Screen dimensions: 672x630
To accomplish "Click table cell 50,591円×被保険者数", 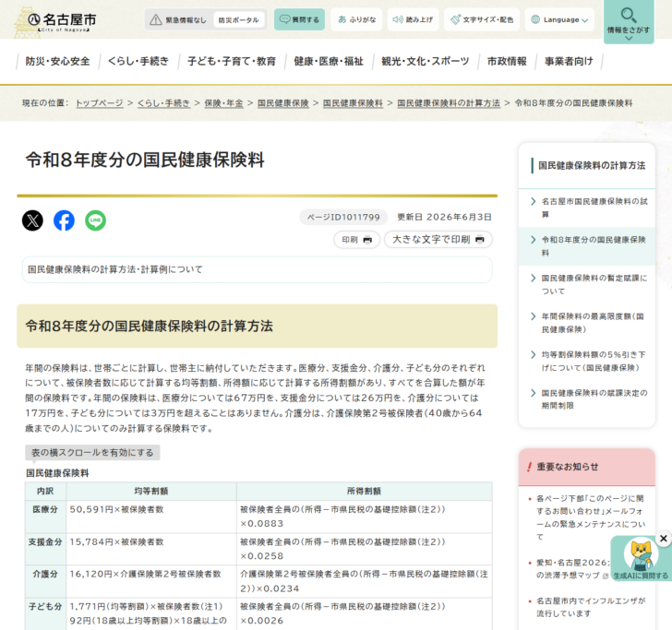I will [x=150, y=517].
